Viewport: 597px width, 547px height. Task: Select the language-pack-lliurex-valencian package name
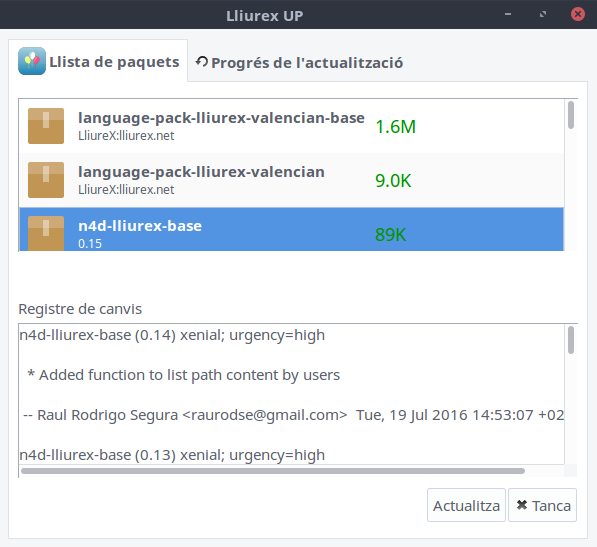point(201,172)
